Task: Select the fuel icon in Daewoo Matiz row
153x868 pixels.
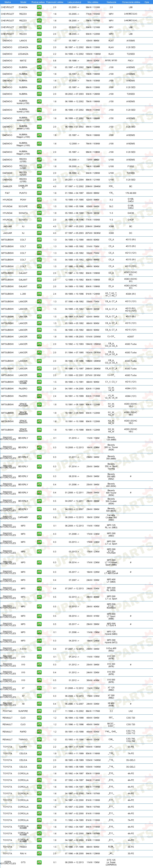Action: point(39,61)
